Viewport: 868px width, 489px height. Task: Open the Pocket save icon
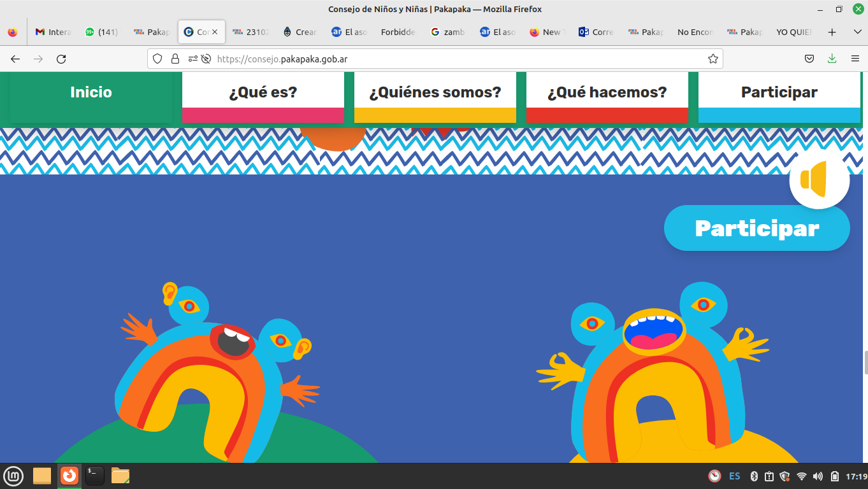(809, 59)
